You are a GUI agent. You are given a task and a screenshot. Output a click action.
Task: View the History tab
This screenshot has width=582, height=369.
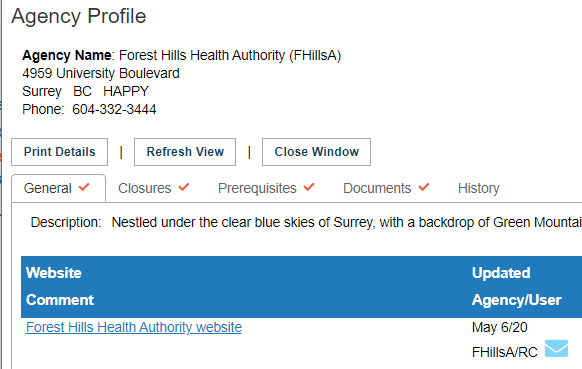(x=478, y=188)
